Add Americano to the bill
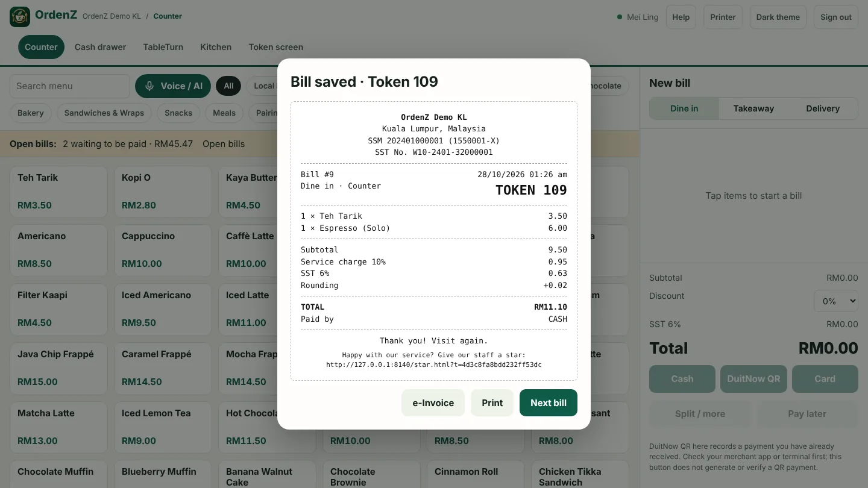Screen dimensions: 868x488 [58, 251]
